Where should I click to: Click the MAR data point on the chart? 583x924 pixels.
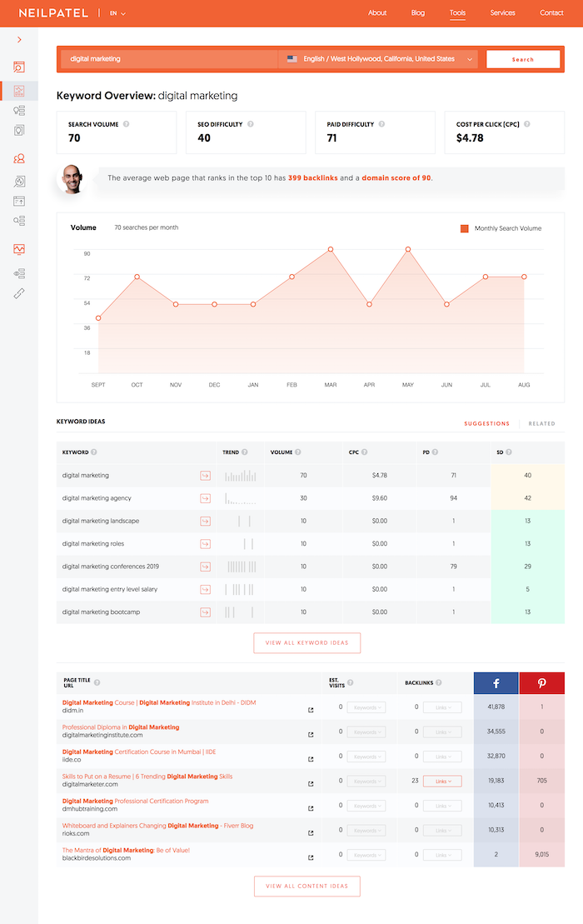331,249
